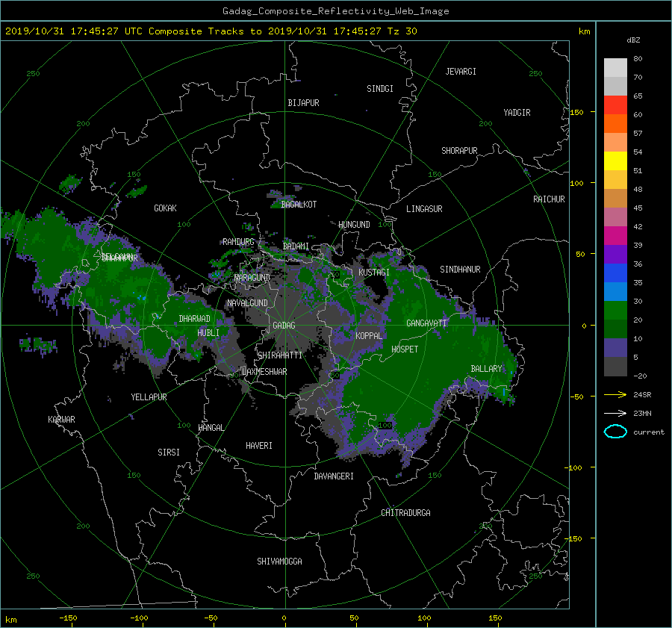Pick the dark gray -20 dBZ swatch
This screenshot has width=672, height=628.
pyautogui.click(x=615, y=367)
